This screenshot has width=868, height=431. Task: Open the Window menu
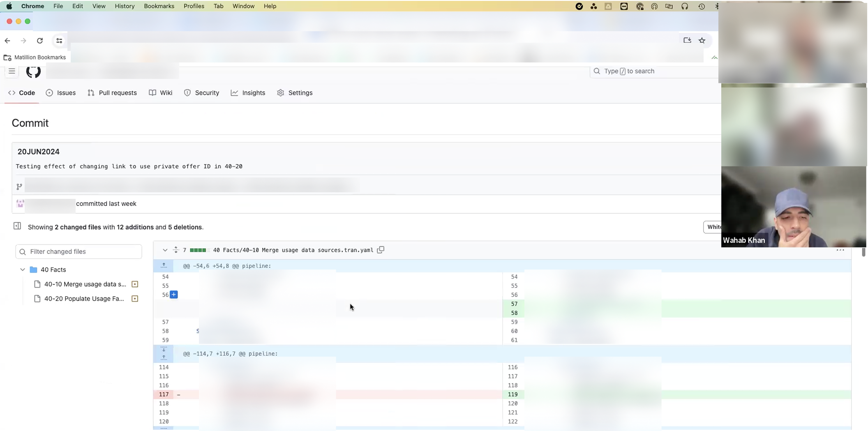pyautogui.click(x=243, y=6)
